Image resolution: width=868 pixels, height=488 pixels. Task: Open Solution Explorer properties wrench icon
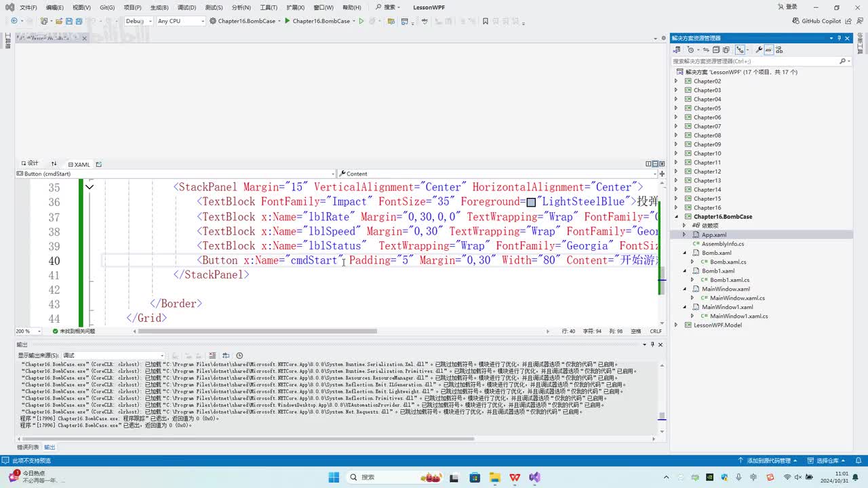pyautogui.click(x=759, y=49)
